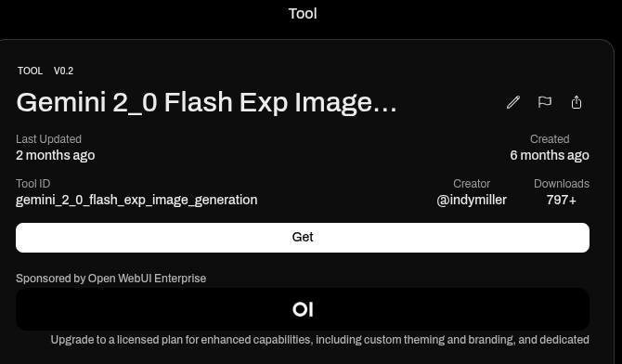Click the Tool ID label
The width and height of the screenshot is (622, 364).
[x=32, y=184]
